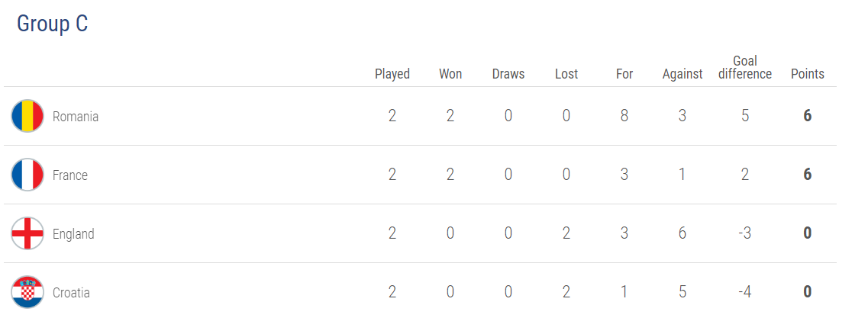Screen dimensions: 868x318
Task: Click the Against column header
Action: tap(682, 74)
